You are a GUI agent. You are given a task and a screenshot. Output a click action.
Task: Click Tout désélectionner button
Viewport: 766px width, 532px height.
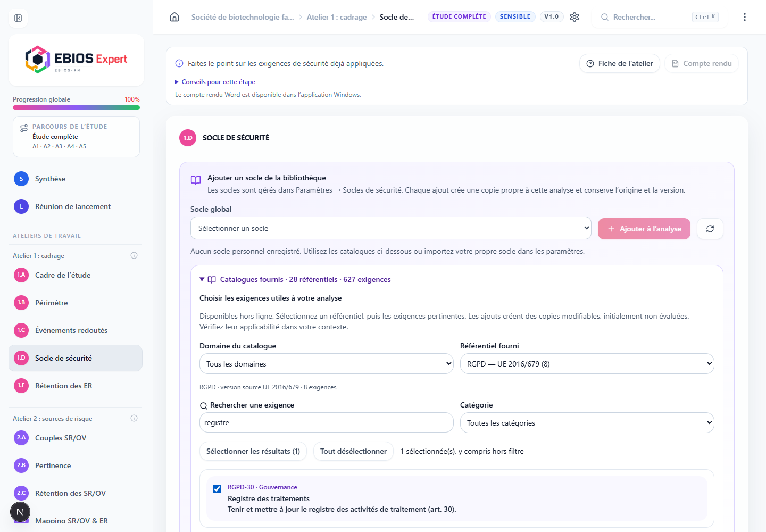tap(353, 451)
